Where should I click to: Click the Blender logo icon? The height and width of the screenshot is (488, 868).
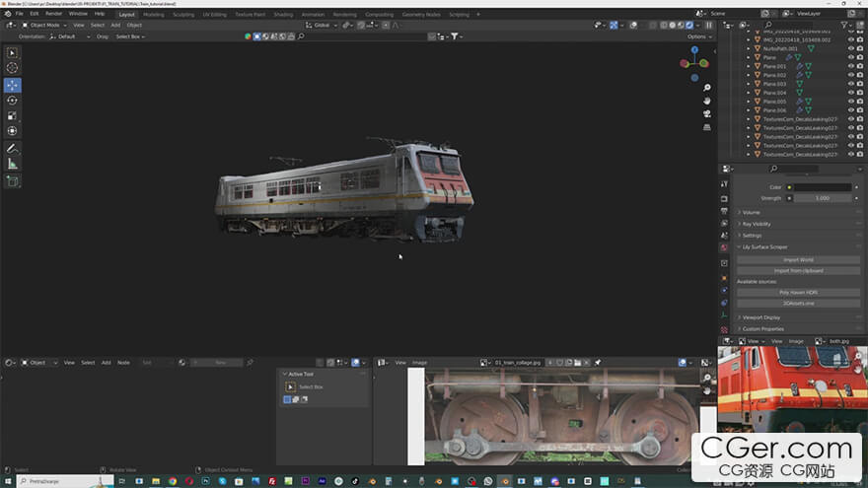[8, 14]
